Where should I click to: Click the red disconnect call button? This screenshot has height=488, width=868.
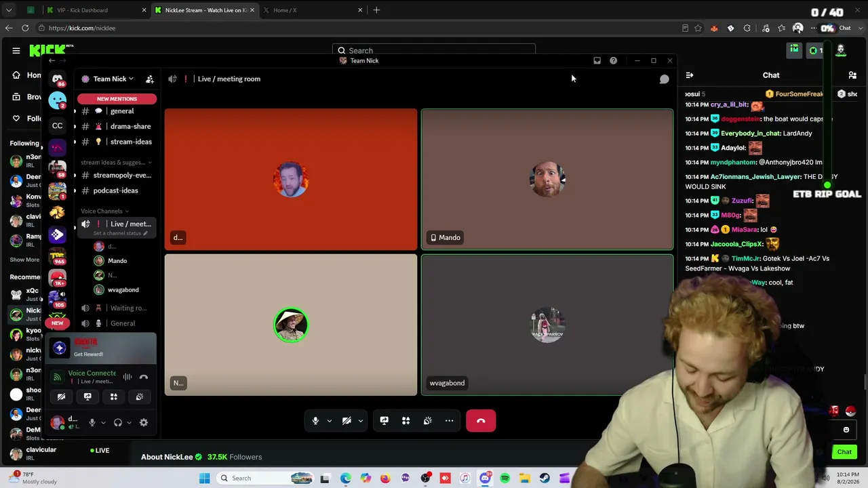click(x=481, y=421)
